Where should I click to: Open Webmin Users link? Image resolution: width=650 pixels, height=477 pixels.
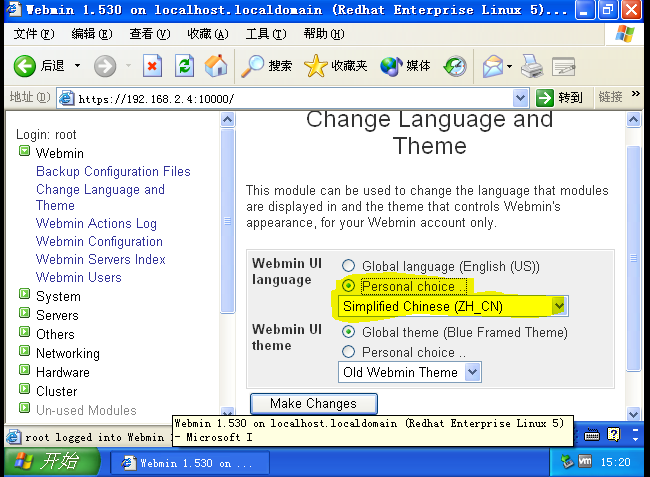[79, 277]
